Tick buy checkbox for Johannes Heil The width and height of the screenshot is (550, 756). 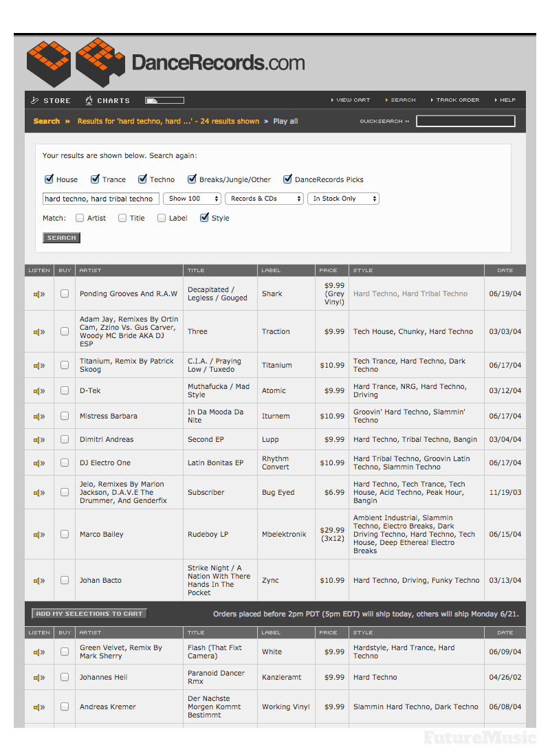[65, 677]
